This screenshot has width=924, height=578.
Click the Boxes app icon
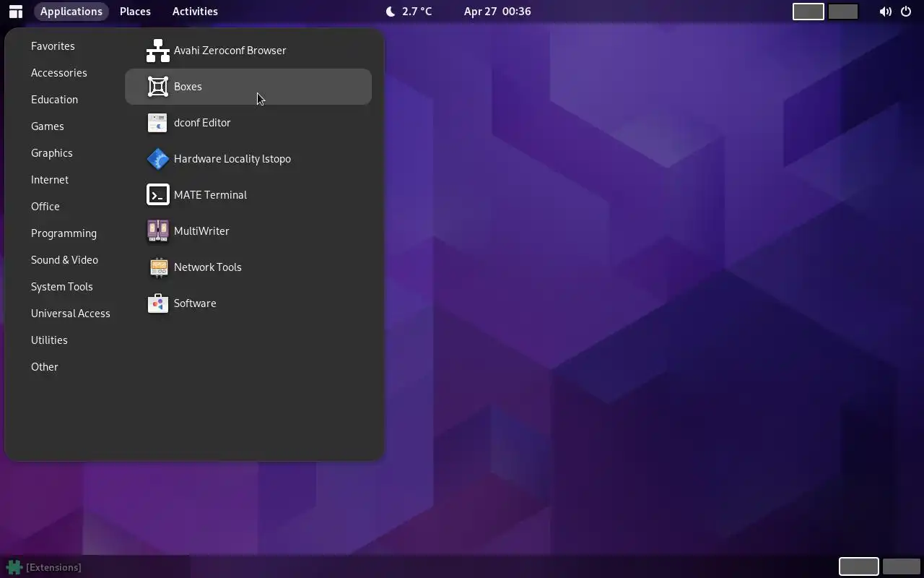(158, 87)
